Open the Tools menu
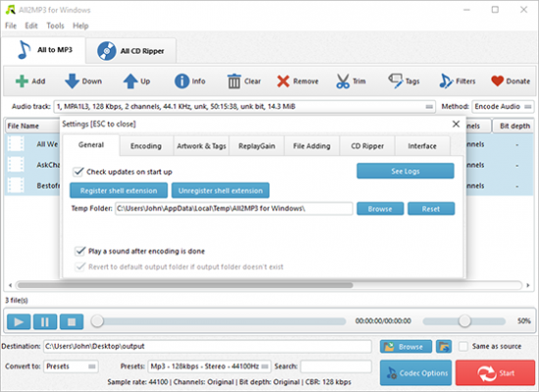Screen dimensions: 539x392 coord(55,25)
